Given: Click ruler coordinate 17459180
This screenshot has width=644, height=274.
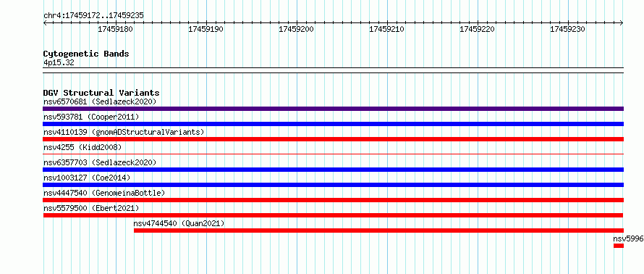Looking at the screenshot, I should [115, 30].
